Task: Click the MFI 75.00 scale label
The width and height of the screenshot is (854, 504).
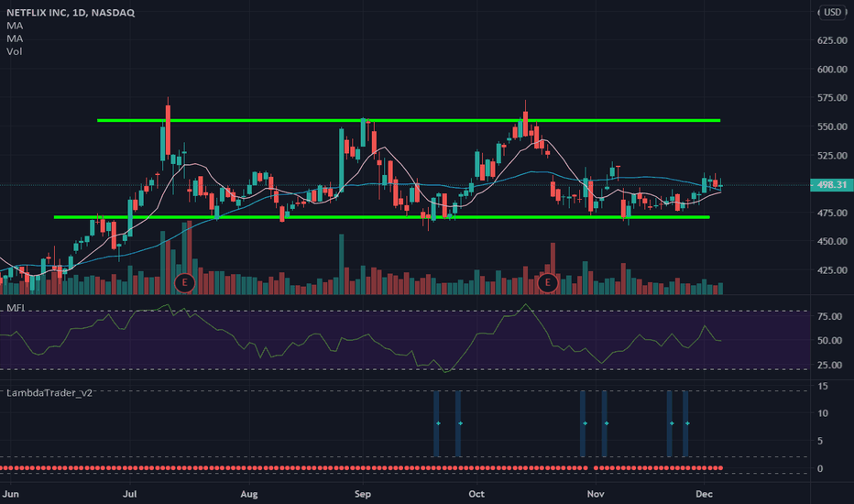Action: [x=830, y=316]
